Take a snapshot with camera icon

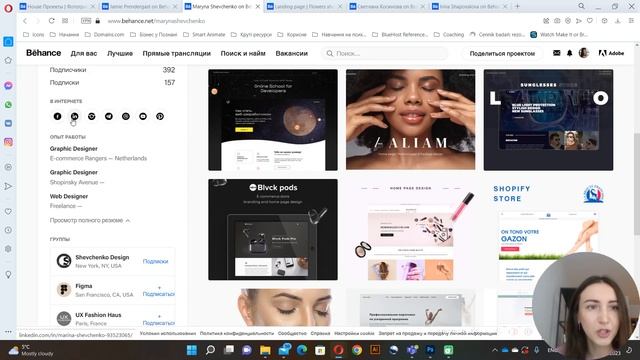(557, 21)
